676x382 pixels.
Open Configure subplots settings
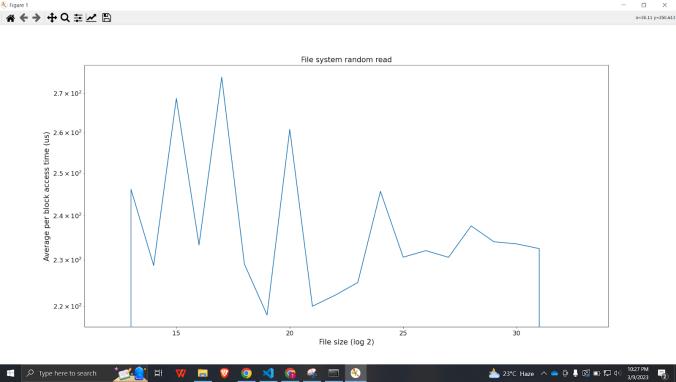pos(78,18)
